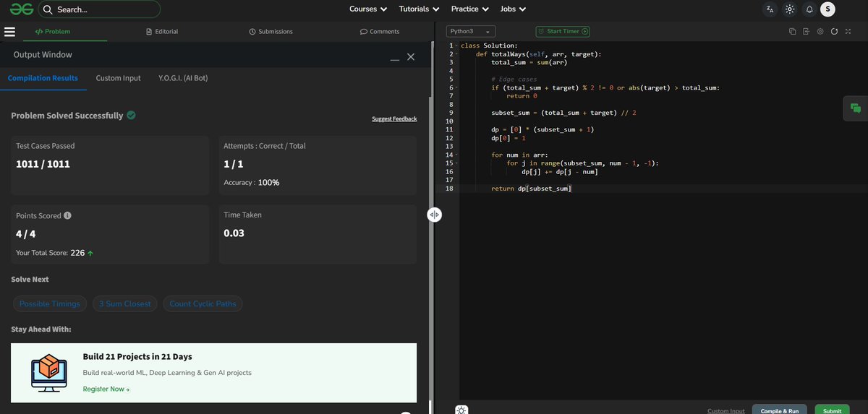The image size is (868, 414).
Task: Click the total score 226 value
Action: pyautogui.click(x=77, y=253)
